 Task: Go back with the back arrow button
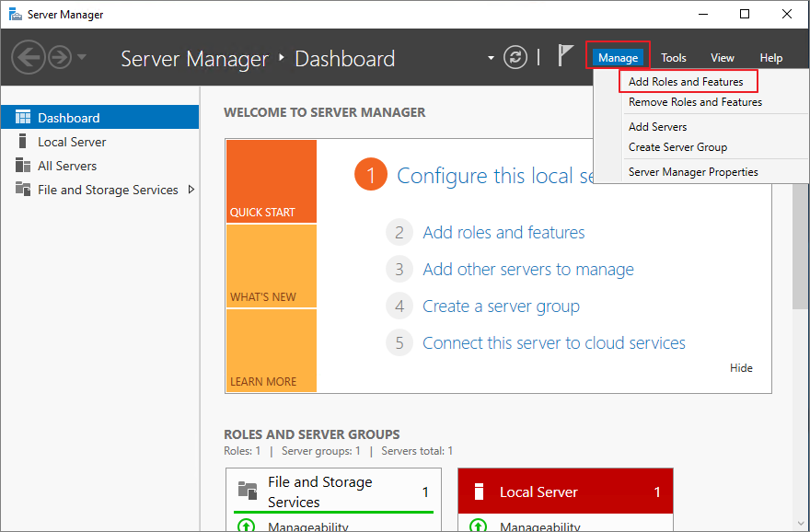point(28,57)
